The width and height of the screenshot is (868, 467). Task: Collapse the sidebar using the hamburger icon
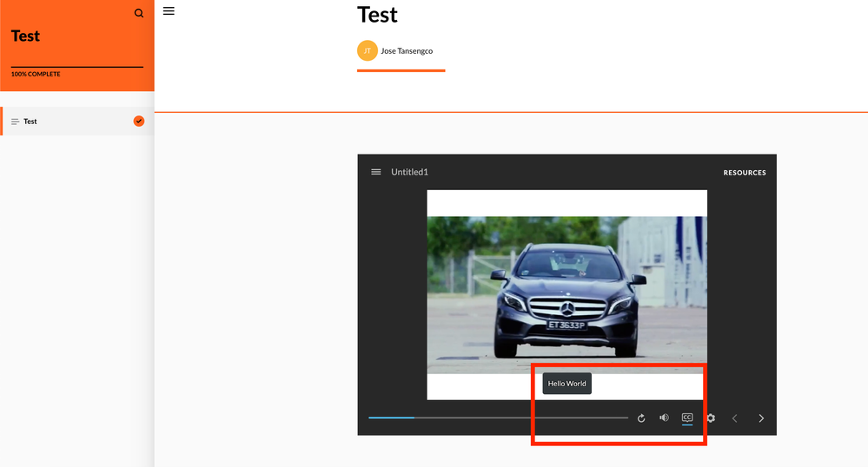pos(169,11)
